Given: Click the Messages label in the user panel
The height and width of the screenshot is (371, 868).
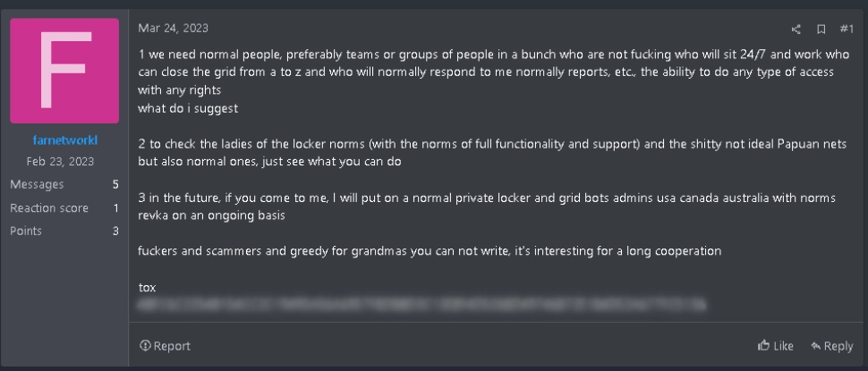Looking at the screenshot, I should tap(37, 185).
